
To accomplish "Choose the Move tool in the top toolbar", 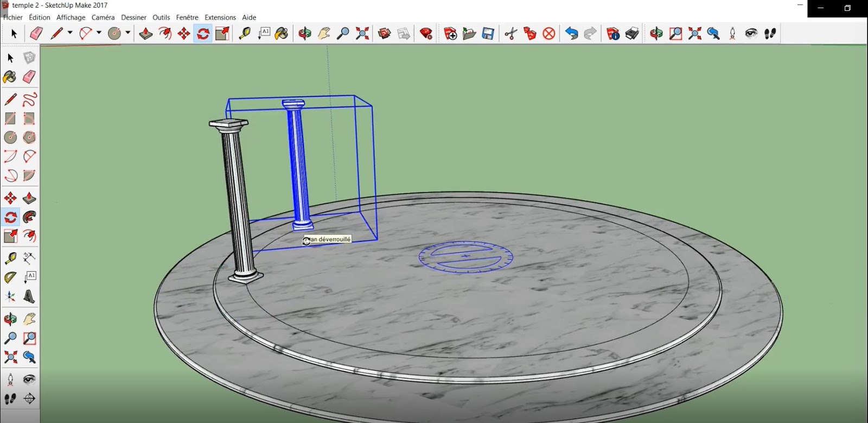I will coord(184,34).
